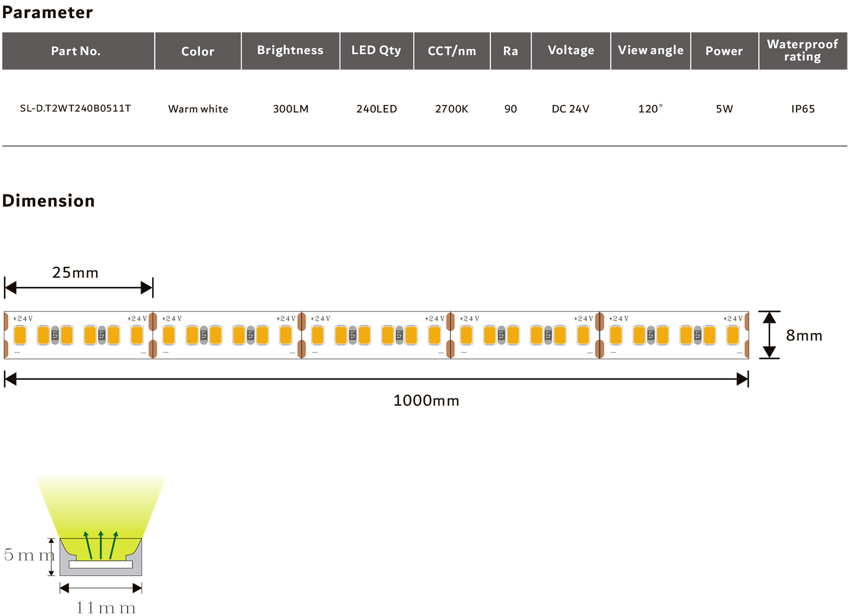Click the Warm white color value
The height and width of the screenshot is (616, 848).
click(198, 109)
